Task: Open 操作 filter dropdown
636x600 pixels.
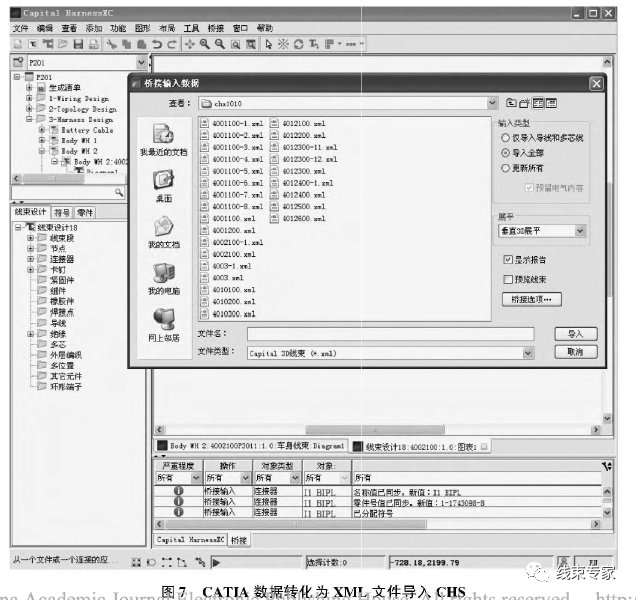Action: pos(245,478)
